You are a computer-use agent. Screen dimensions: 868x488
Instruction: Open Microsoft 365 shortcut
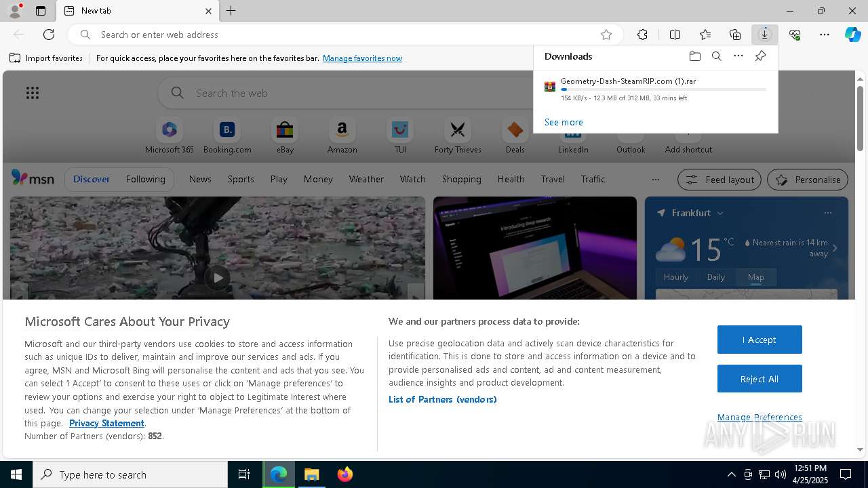click(x=170, y=136)
